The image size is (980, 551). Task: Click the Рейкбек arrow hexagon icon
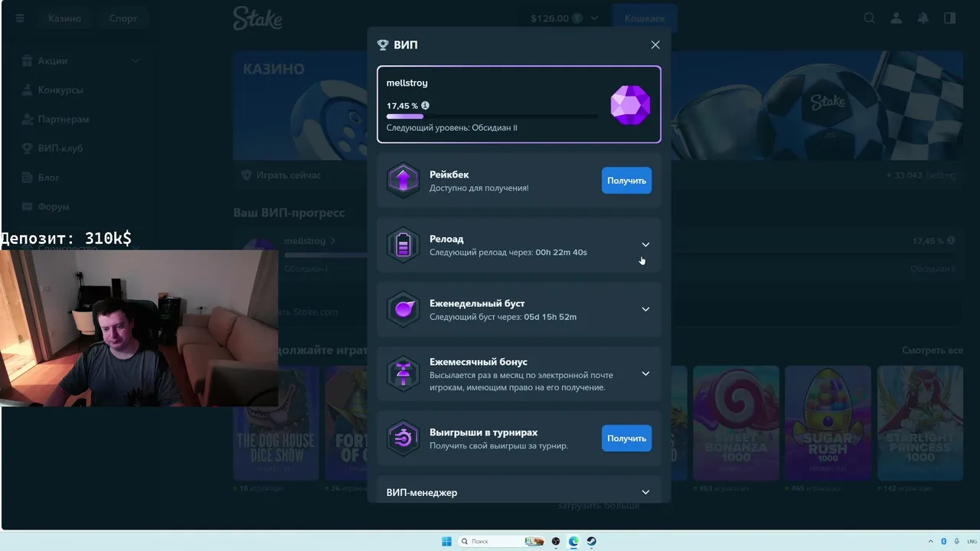pos(403,181)
